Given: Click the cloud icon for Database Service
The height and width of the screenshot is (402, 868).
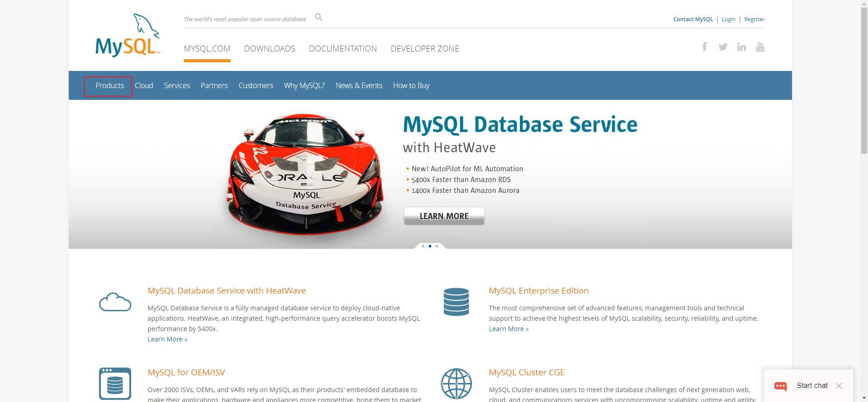Looking at the screenshot, I should (x=115, y=302).
